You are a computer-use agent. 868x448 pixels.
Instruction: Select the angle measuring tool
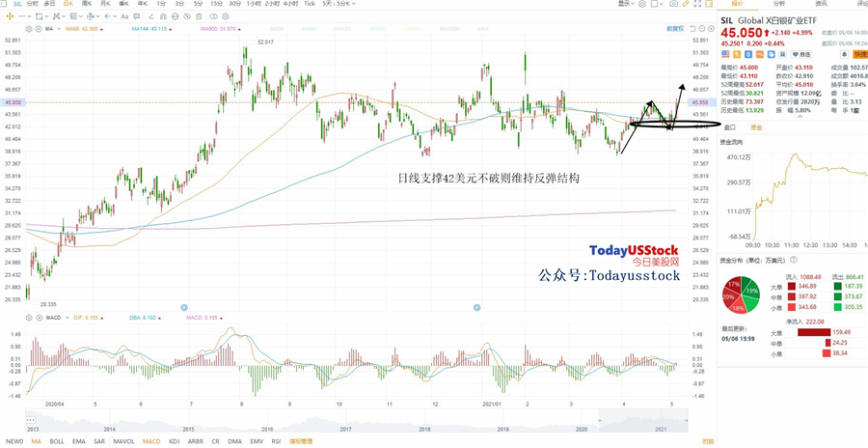pos(151,16)
